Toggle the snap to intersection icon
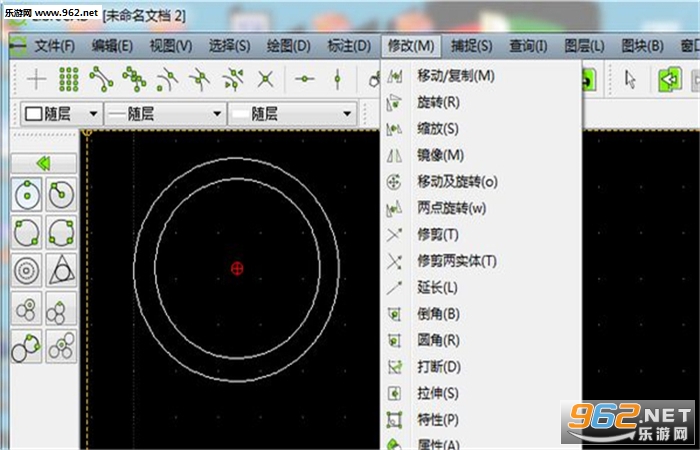700x450 pixels. pos(266,79)
